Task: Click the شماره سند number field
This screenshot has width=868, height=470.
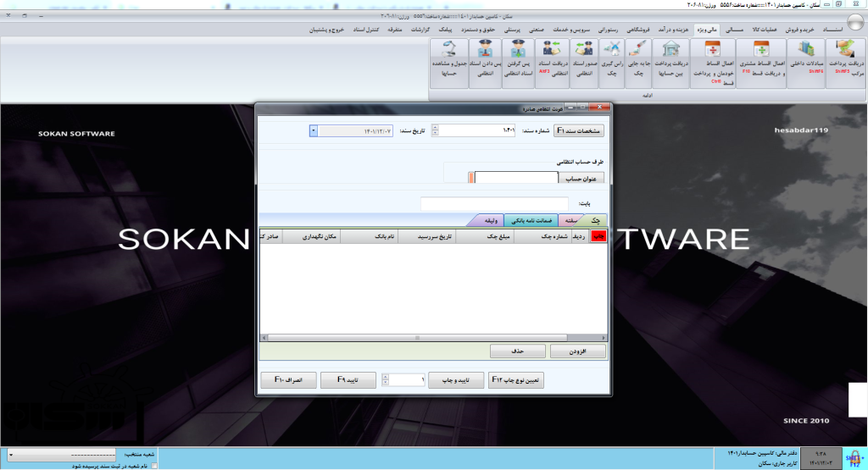Action: coord(478,130)
